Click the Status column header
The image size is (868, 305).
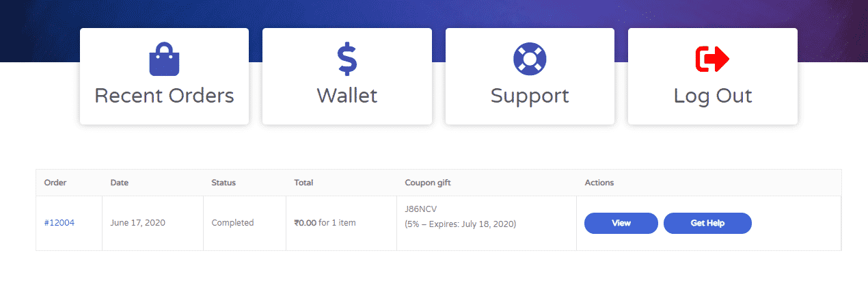tap(223, 183)
